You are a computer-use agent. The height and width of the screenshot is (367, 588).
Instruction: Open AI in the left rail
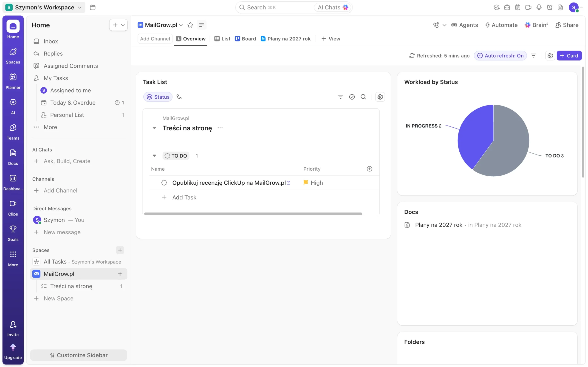13,106
